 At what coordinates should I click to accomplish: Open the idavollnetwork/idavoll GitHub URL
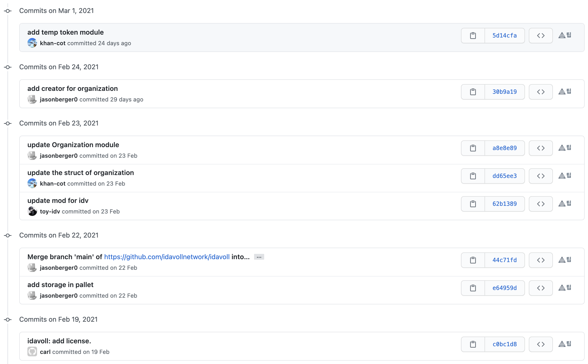pyautogui.click(x=167, y=257)
